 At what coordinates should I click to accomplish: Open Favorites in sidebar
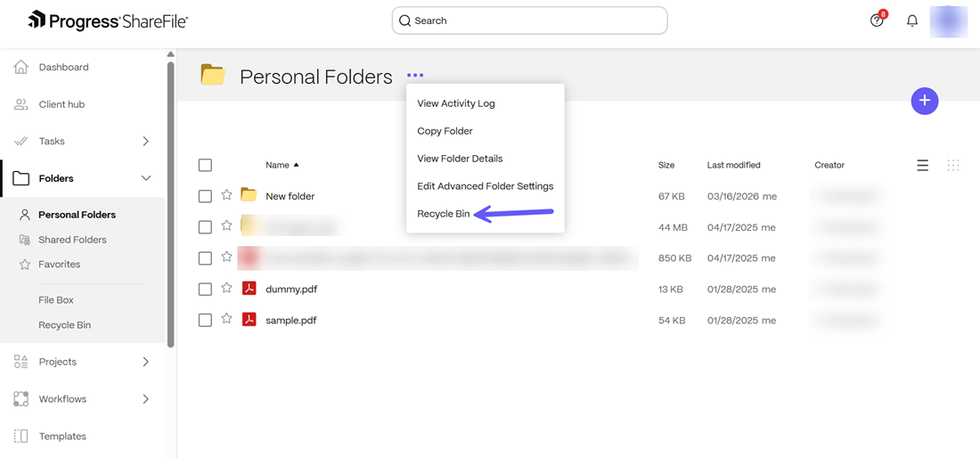pos(60,265)
